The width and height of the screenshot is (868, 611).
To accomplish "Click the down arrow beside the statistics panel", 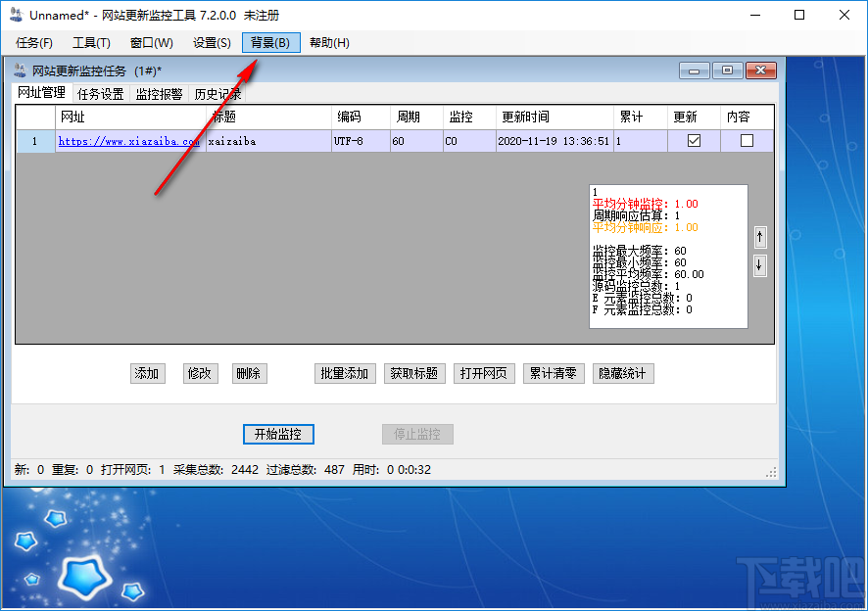I will [759, 265].
